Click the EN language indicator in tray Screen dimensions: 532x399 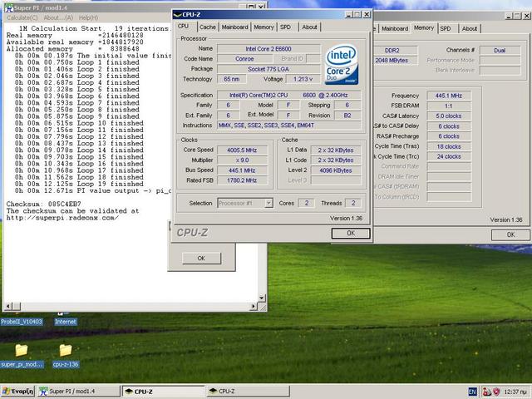click(473, 391)
